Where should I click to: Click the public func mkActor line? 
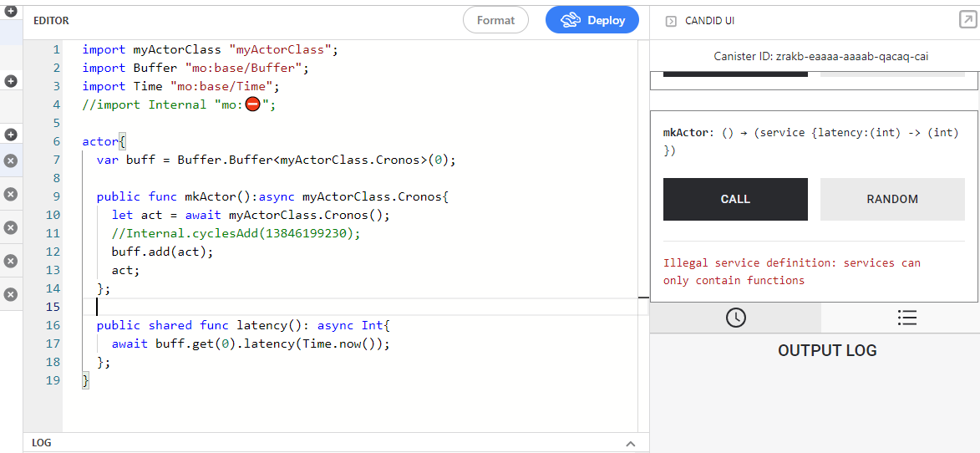[x=272, y=196]
